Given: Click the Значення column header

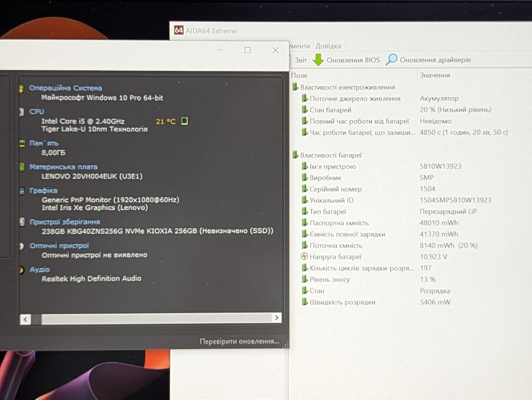Looking at the screenshot, I should pos(435,75).
